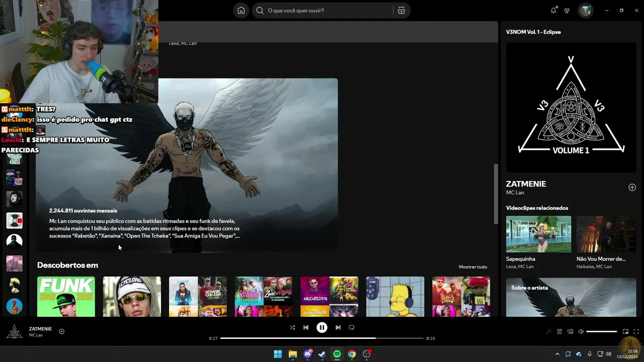Open Discord from taskbar

[x=307, y=354]
